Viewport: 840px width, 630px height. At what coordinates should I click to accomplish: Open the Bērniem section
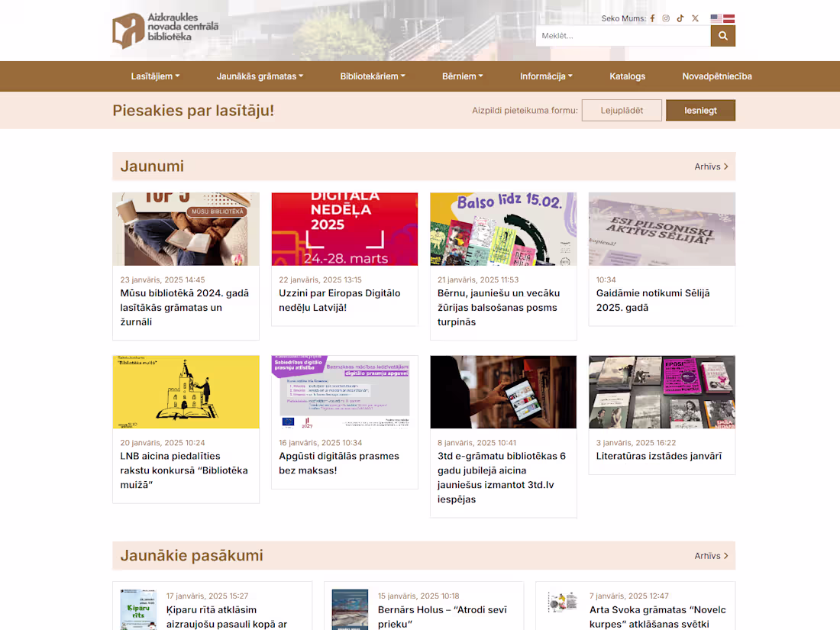coord(462,76)
